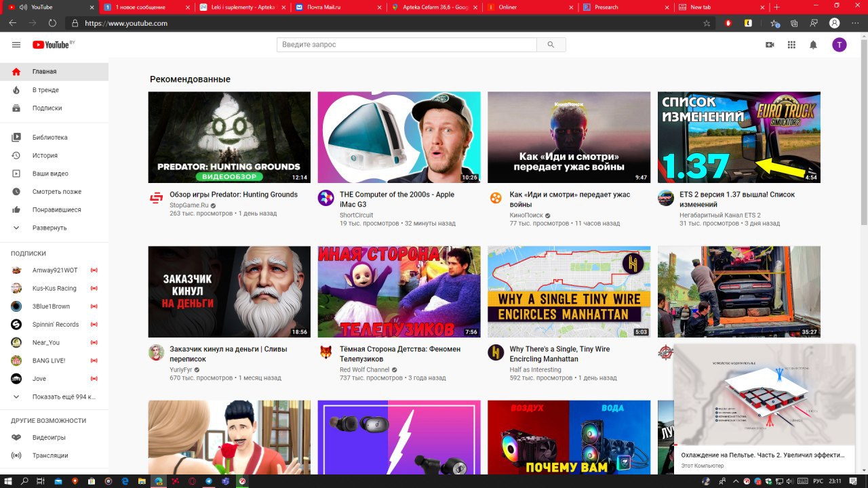
Task: Open В тренде in the sidebar
Action: click(x=54, y=90)
